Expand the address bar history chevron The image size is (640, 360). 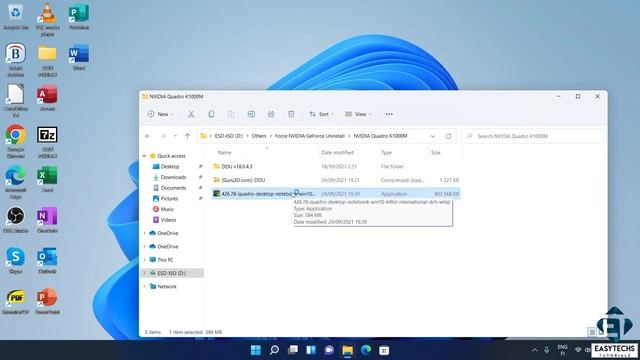coord(433,136)
